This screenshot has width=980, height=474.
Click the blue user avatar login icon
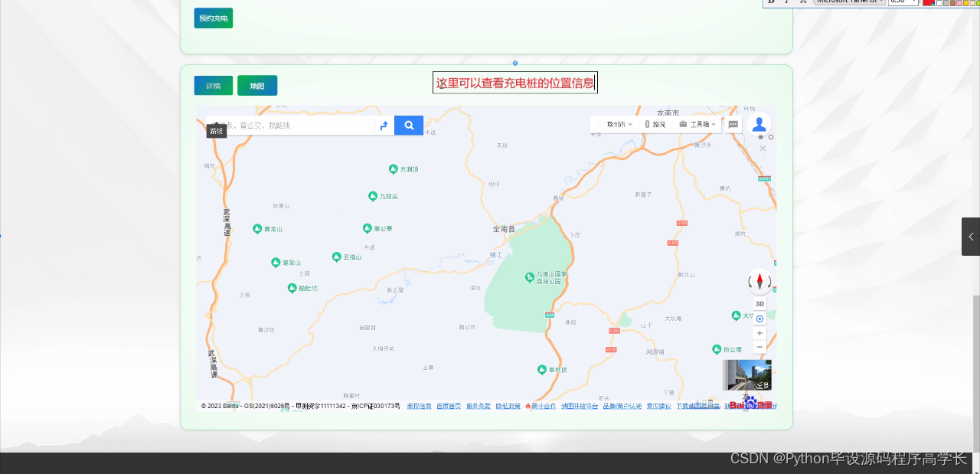click(759, 123)
